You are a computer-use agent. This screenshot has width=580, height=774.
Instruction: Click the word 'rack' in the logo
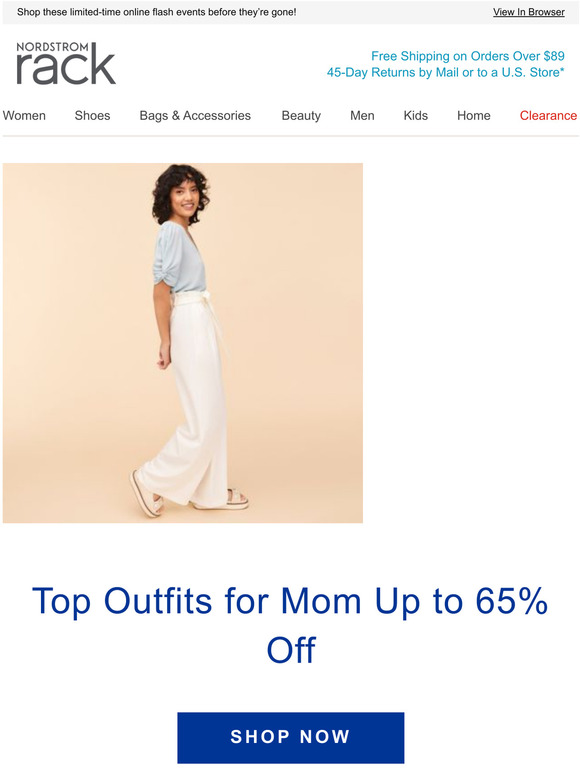click(66, 68)
